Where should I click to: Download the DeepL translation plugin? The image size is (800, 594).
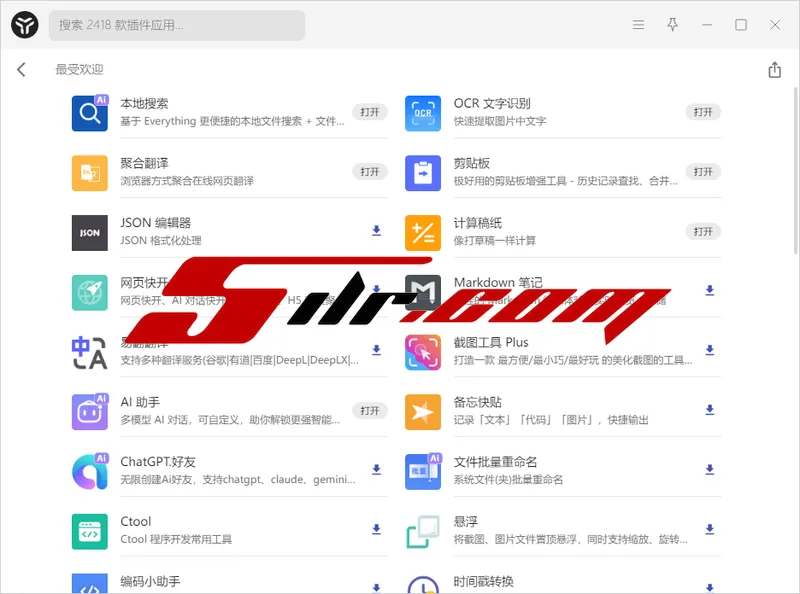376,350
